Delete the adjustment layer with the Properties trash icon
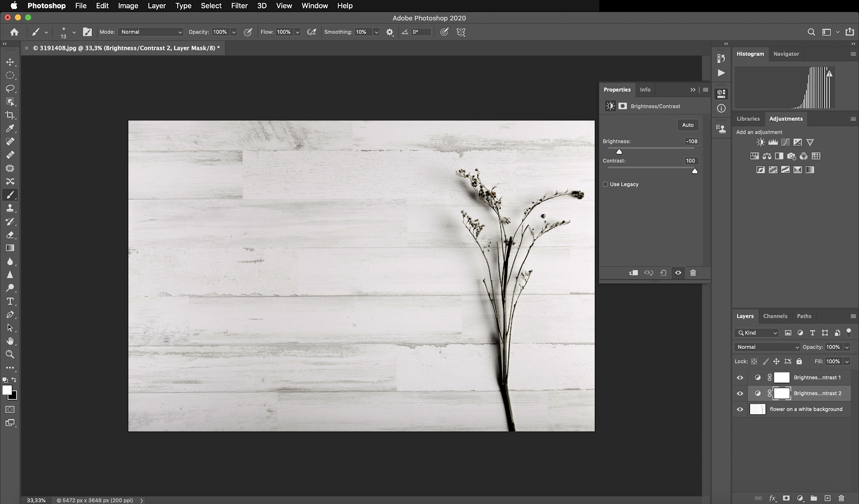 pos(693,273)
